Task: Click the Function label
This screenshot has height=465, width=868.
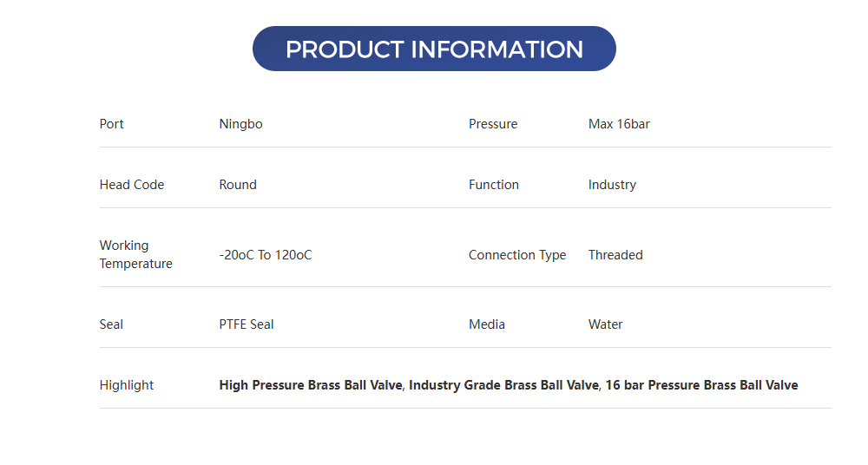Action: click(494, 185)
